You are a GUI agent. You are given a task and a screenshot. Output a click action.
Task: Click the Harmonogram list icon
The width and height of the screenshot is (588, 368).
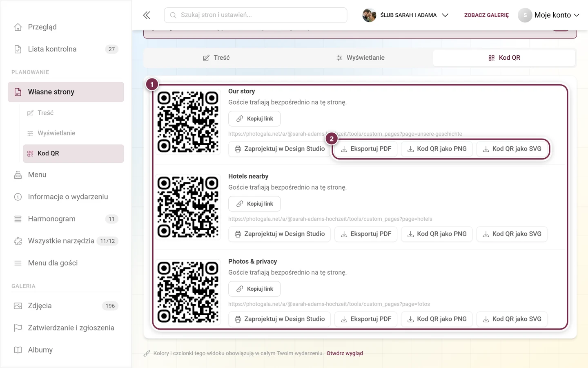18,219
